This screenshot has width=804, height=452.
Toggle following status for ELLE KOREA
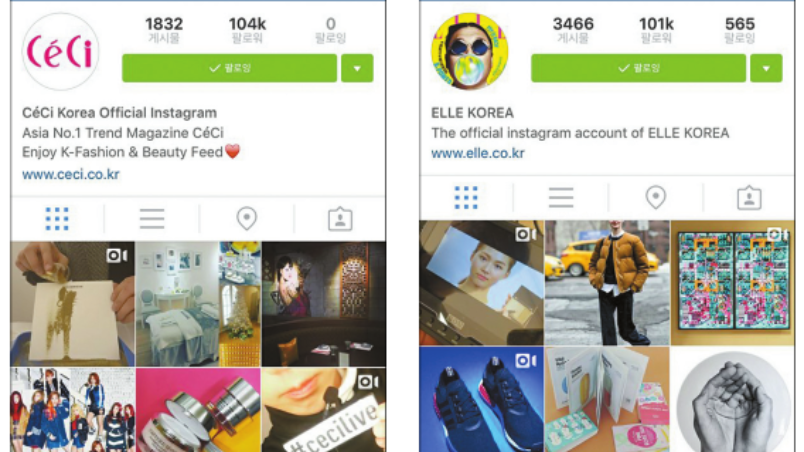pyautogui.click(x=638, y=68)
